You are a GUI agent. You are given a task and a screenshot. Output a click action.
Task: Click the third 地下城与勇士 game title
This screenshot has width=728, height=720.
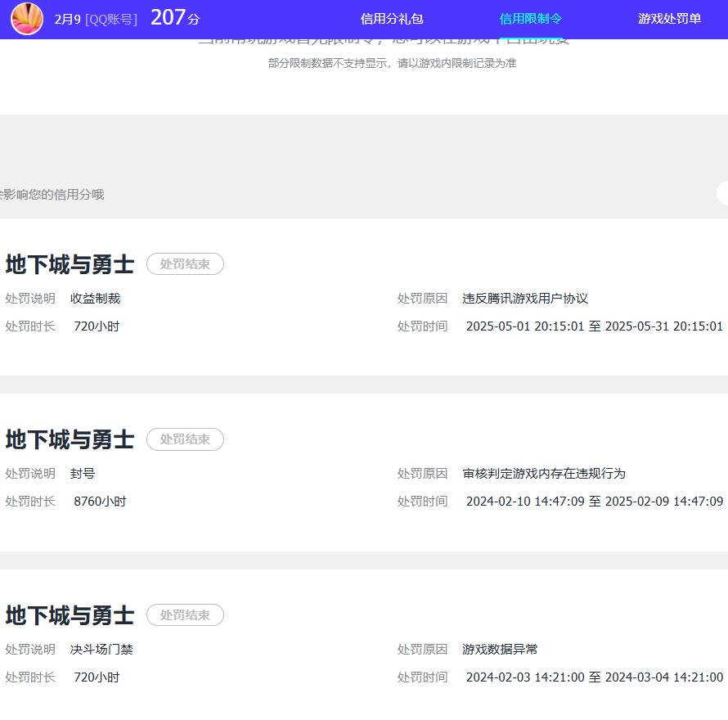(x=68, y=615)
